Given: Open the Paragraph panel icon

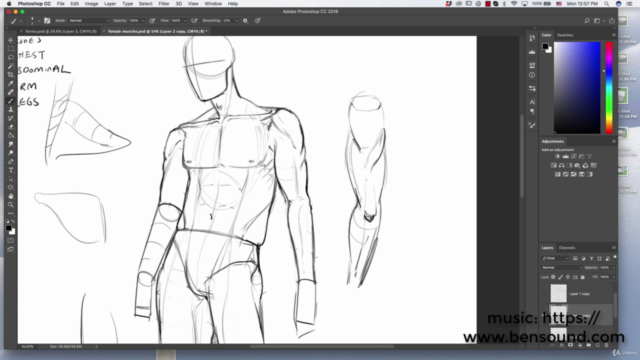Looking at the screenshot, I should pos(532,111).
